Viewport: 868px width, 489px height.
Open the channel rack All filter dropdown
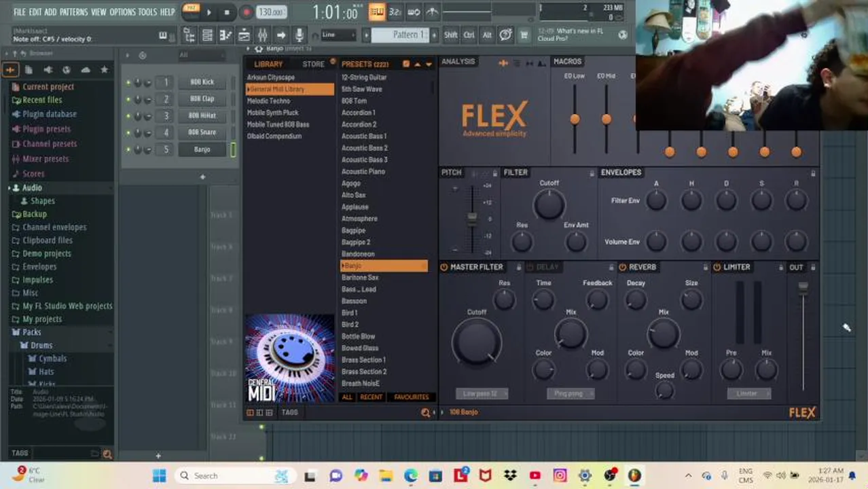click(204, 55)
